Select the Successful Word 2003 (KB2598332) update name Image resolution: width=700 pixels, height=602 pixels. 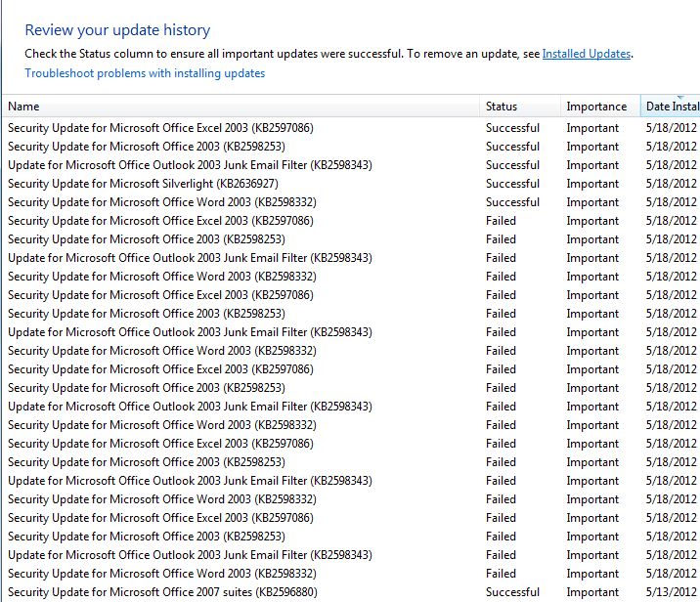coord(162,202)
